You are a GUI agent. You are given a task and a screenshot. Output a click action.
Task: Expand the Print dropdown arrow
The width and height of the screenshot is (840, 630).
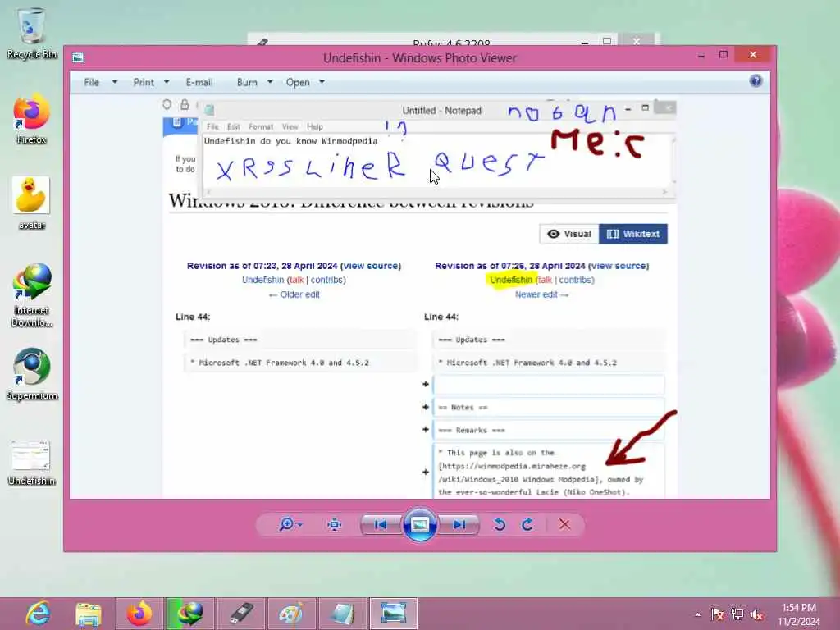coord(167,82)
